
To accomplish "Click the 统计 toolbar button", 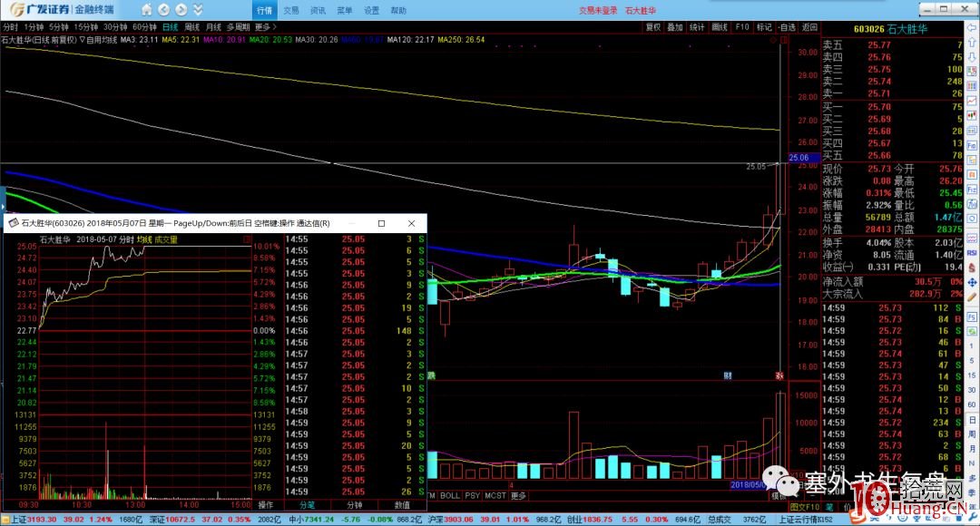I will [697, 27].
